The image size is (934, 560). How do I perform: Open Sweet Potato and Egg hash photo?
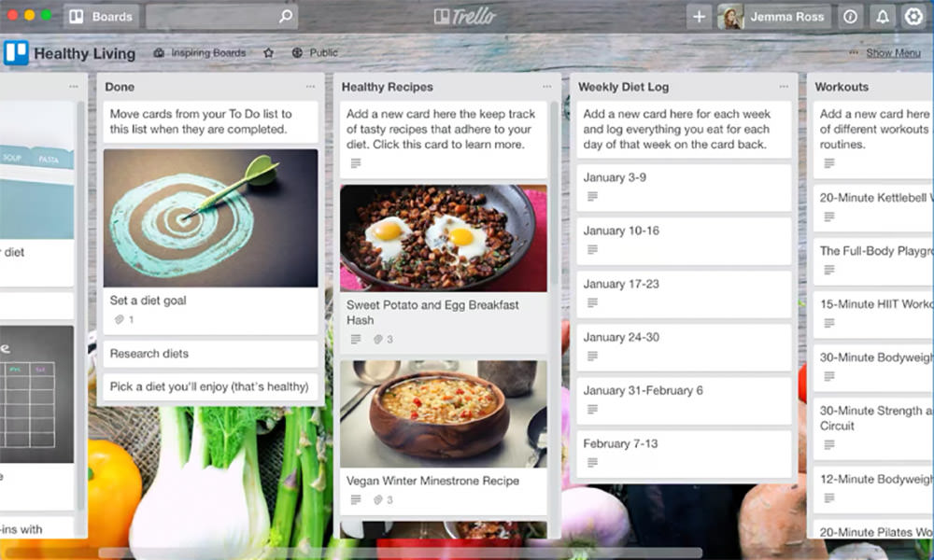(443, 238)
